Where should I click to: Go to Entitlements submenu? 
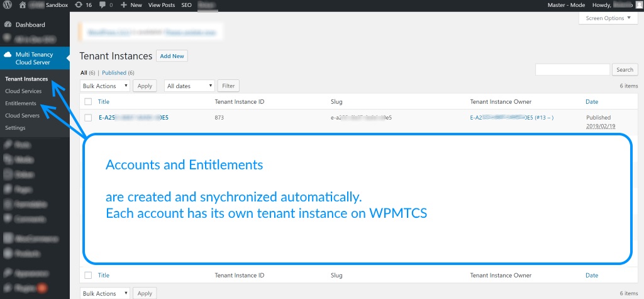point(21,103)
